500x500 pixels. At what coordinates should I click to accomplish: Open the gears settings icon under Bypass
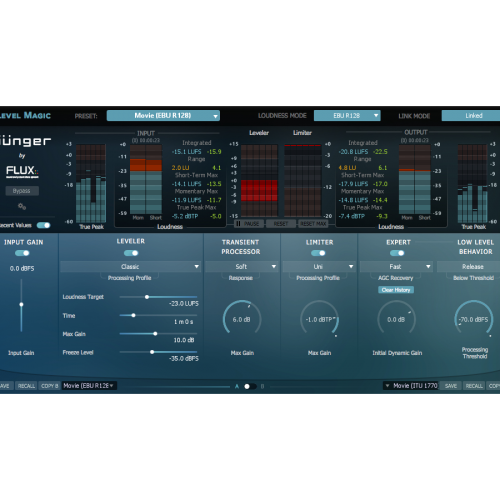click(22, 206)
